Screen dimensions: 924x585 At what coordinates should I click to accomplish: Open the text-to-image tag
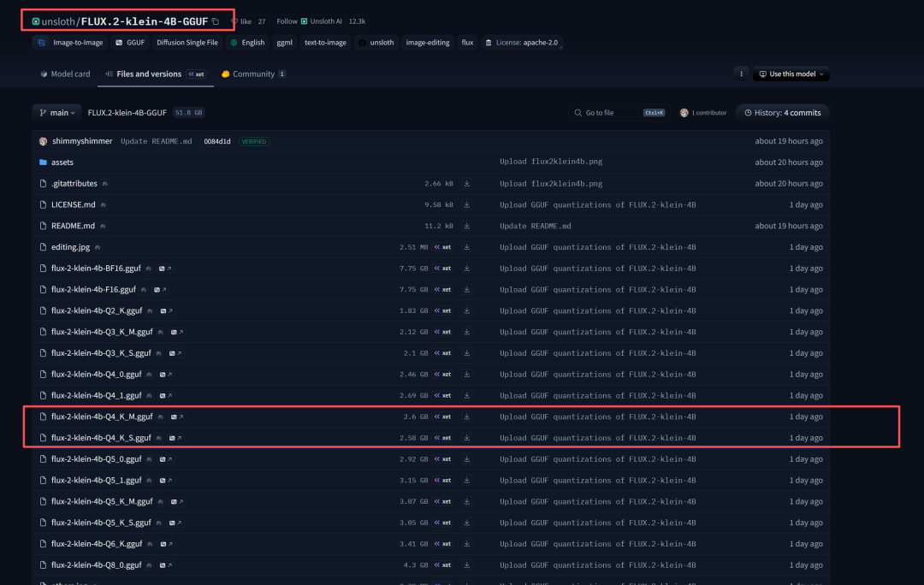[x=325, y=43]
